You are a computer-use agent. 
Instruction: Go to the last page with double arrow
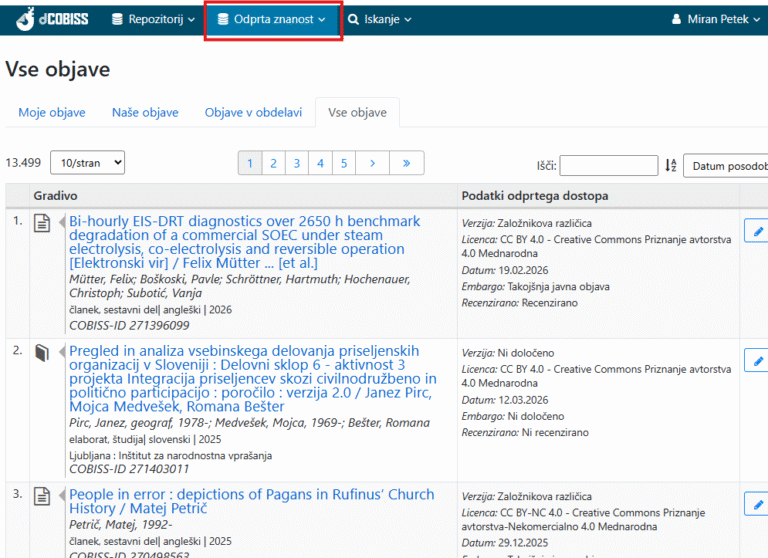click(x=406, y=163)
